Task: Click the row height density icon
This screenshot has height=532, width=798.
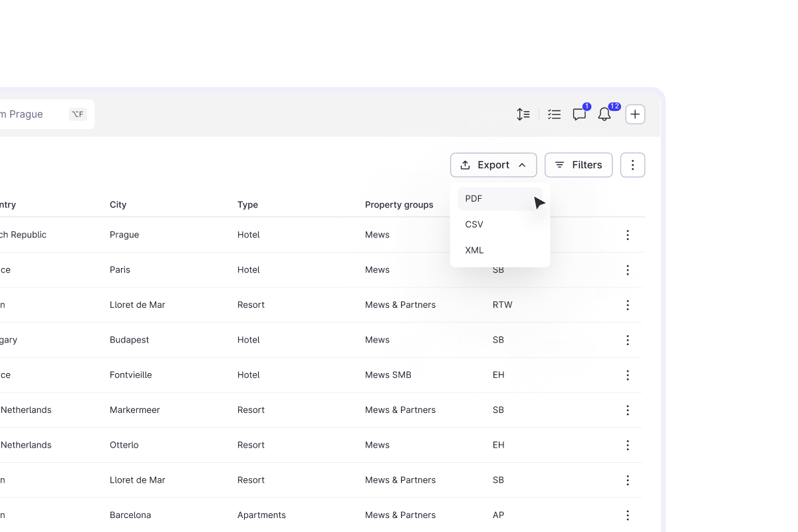Action: pos(523,114)
